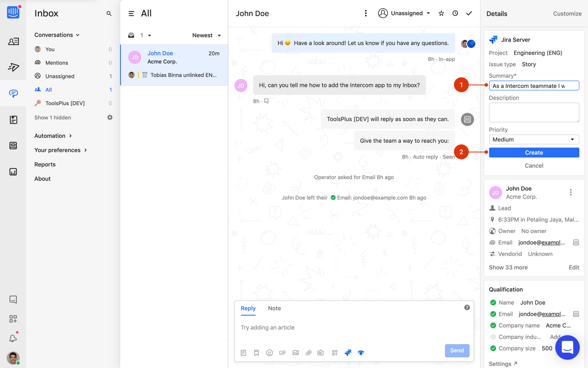Click into the Jira Summary input field
Viewport: 588px width, 368px height.
534,86
